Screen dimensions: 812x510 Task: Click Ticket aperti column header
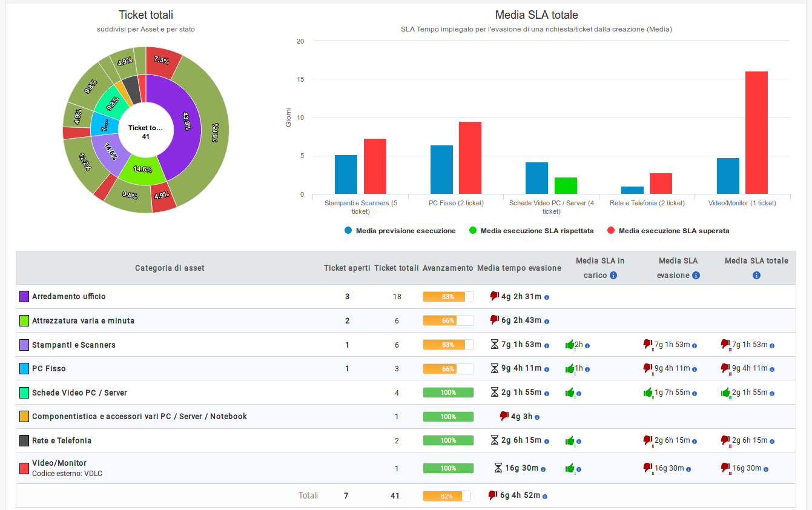347,268
